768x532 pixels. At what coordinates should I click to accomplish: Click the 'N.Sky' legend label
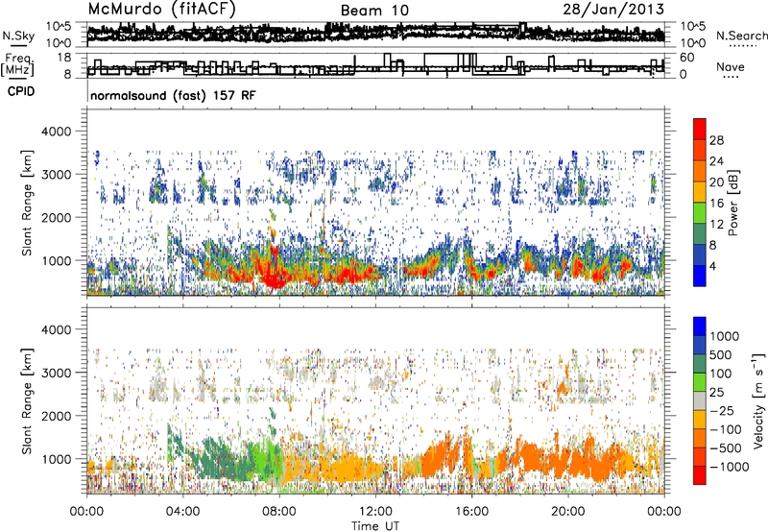point(18,36)
